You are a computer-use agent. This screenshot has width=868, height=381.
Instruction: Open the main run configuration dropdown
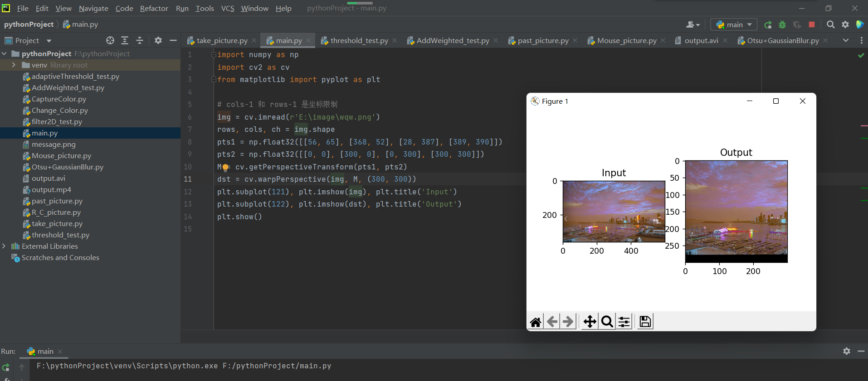tap(734, 24)
